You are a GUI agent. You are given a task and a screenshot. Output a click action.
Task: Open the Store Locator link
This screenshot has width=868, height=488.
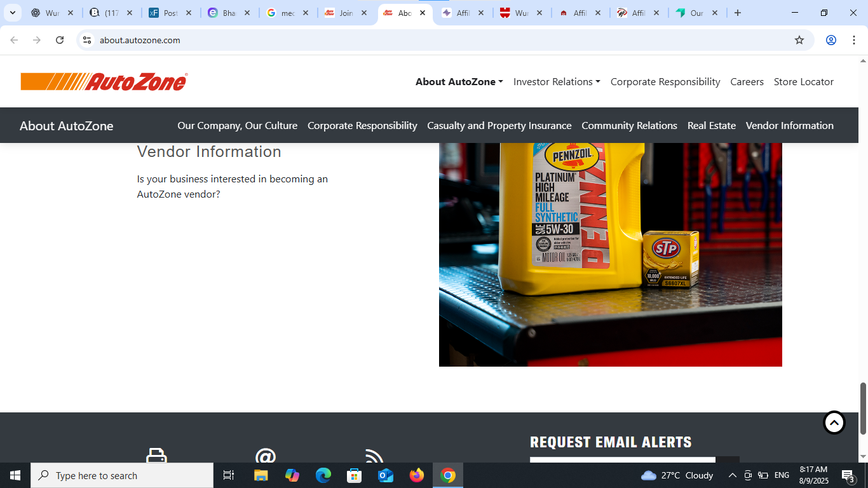(x=803, y=82)
